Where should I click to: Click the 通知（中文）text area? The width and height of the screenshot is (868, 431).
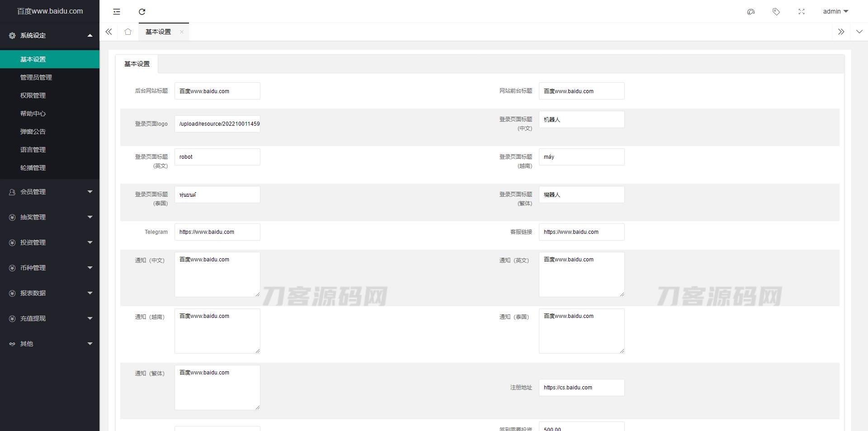tap(217, 275)
